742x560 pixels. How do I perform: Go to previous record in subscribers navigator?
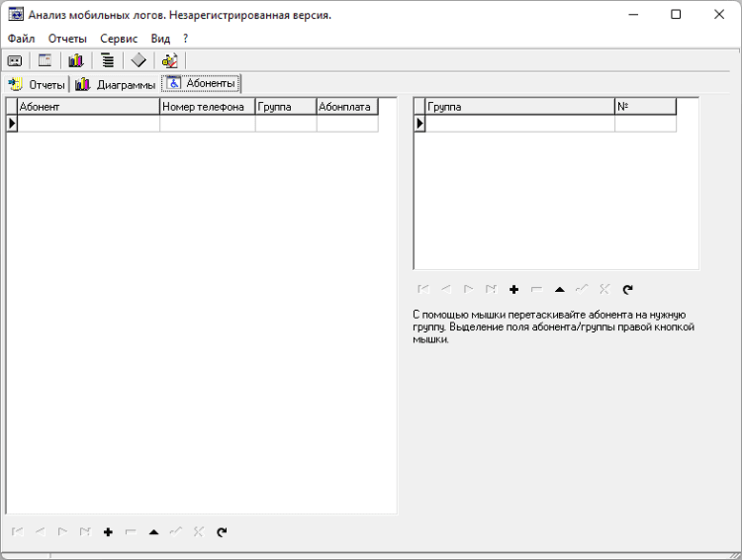41,532
